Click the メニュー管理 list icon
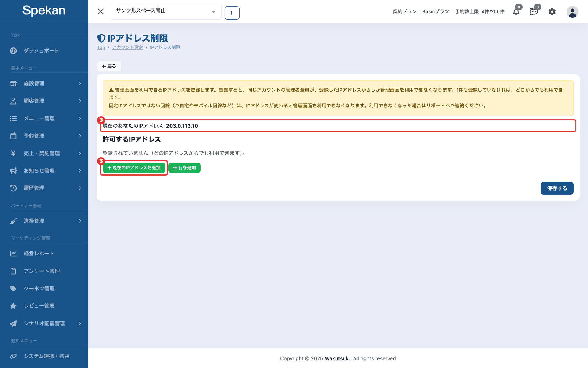Viewport: 588px width, 368px height. click(x=13, y=118)
